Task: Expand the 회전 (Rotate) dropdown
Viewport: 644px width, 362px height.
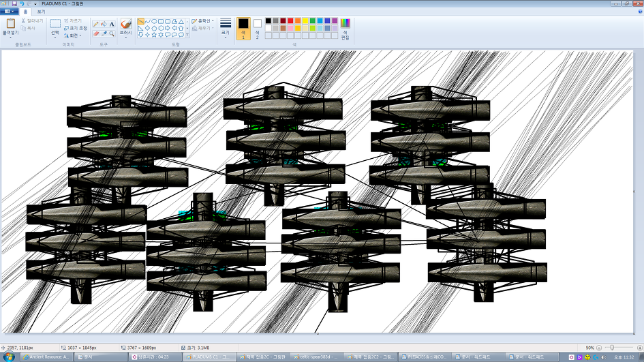Action: pyautogui.click(x=72, y=35)
